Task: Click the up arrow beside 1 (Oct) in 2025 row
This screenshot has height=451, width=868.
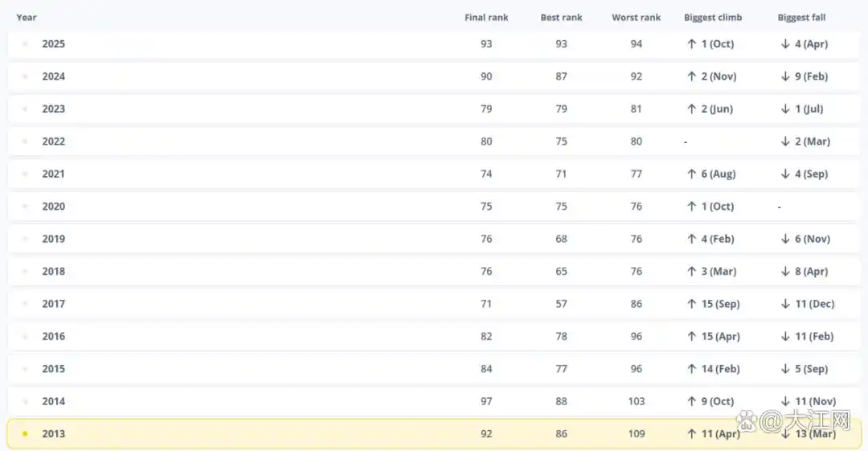Action: pyautogui.click(x=691, y=44)
